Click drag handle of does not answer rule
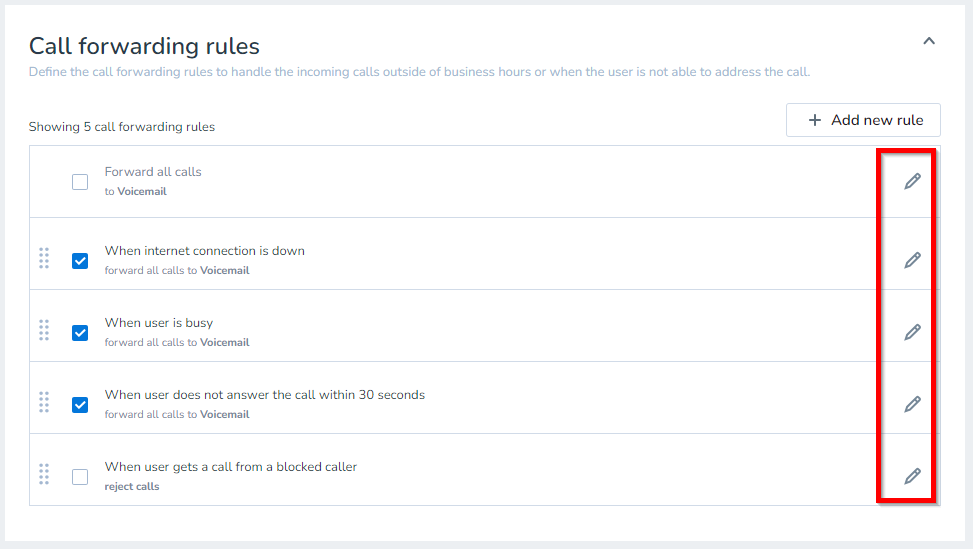Image resolution: width=973 pixels, height=549 pixels. [x=44, y=402]
